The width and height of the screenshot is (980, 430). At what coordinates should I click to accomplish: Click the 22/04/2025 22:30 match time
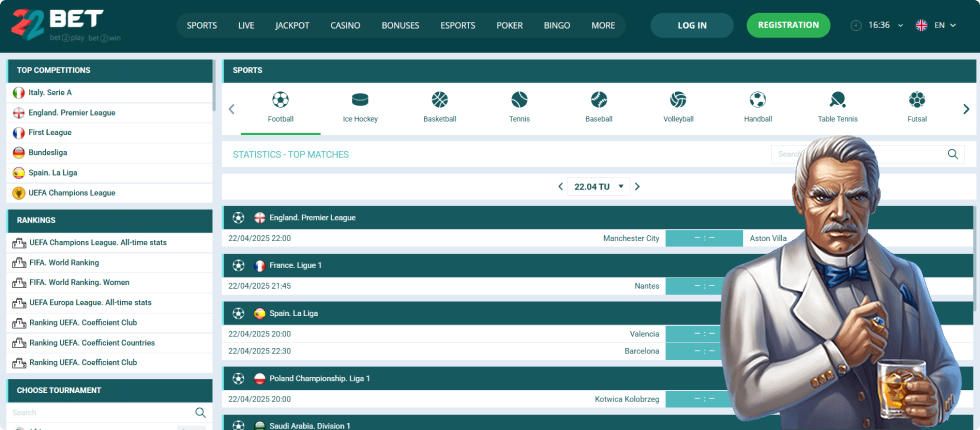tap(259, 351)
